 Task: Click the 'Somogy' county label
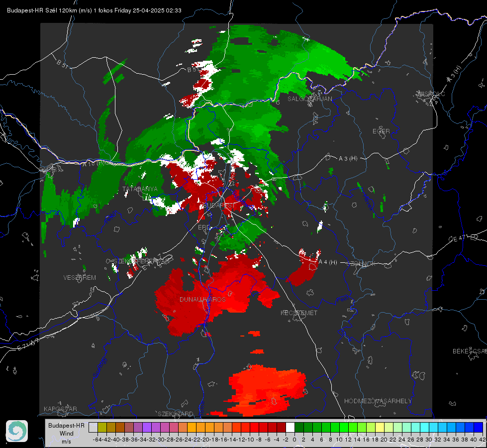pos(99,367)
